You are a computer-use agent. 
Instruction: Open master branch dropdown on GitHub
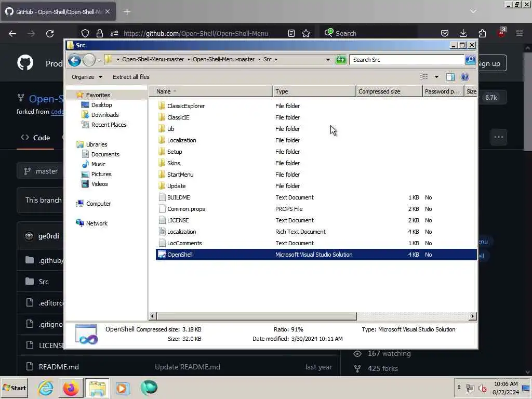pyautogui.click(x=41, y=171)
